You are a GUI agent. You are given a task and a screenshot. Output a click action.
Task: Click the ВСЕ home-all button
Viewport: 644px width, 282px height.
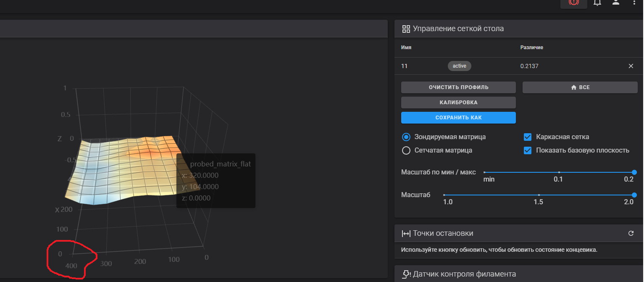[x=580, y=87]
